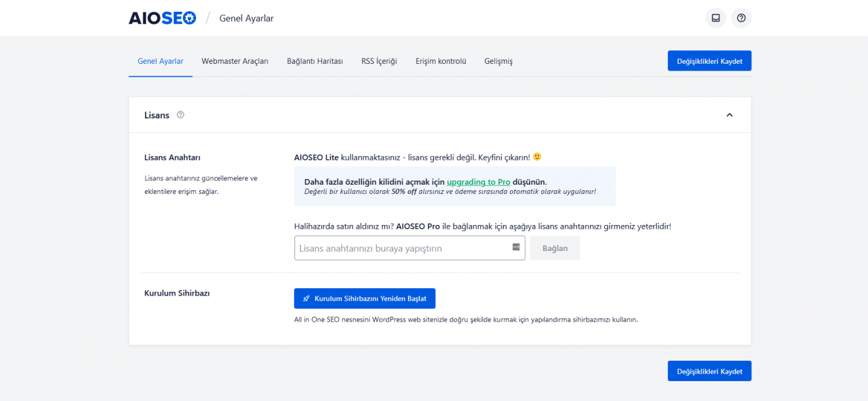
Task: Click the AIOSEO logo
Action: tap(162, 17)
